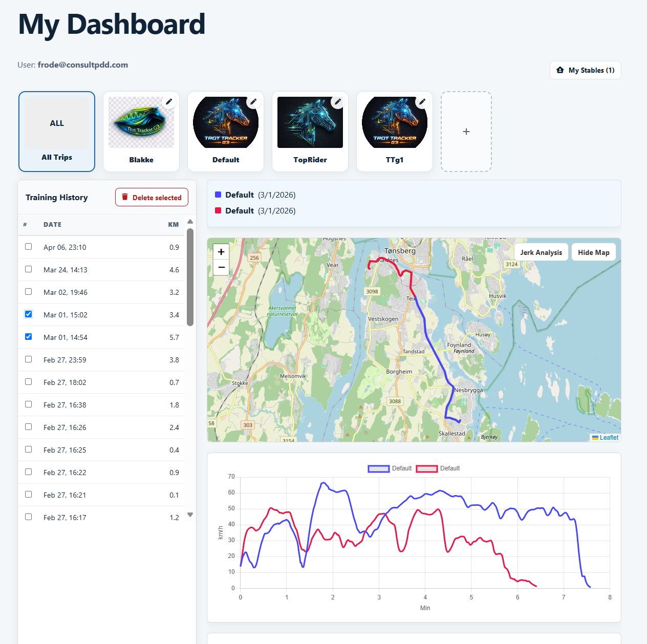The image size is (647, 644).
Task: Uncheck the Mar 01, 15:02 trip
Action: [29, 314]
